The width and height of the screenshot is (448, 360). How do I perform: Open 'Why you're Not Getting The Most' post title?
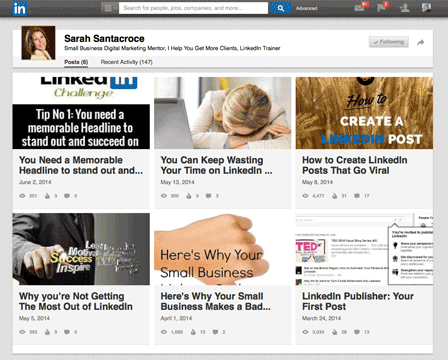pyautogui.click(x=76, y=301)
